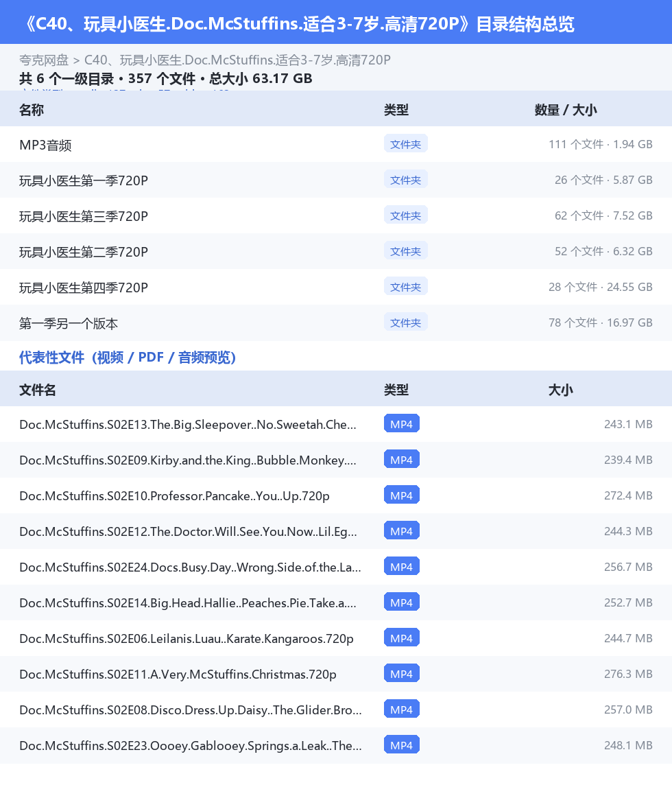Click the 文件名 column header
The width and height of the screenshot is (672, 785).
point(38,390)
